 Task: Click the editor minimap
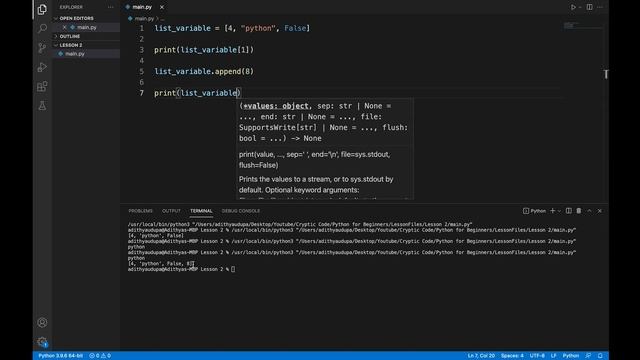(x=582, y=27)
